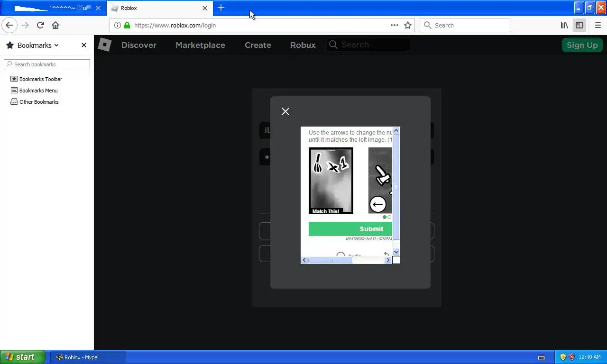Close the captcha verification dialog
The image size is (607, 364).
pyautogui.click(x=285, y=111)
